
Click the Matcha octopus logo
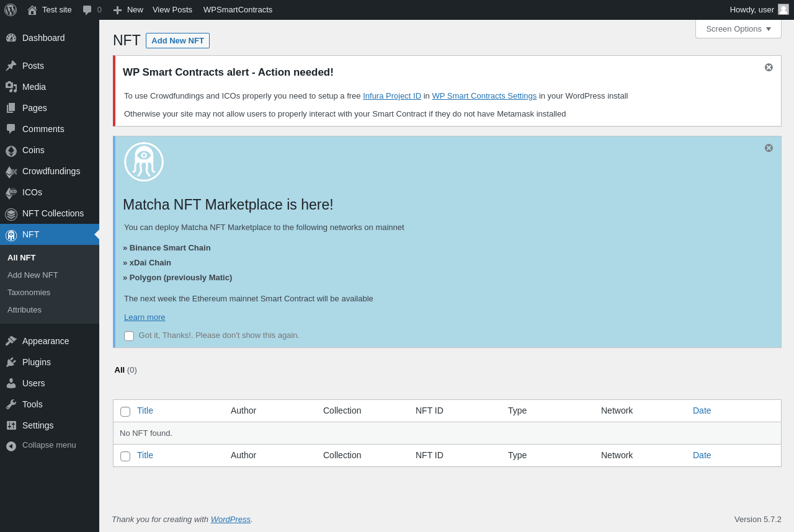click(x=144, y=162)
